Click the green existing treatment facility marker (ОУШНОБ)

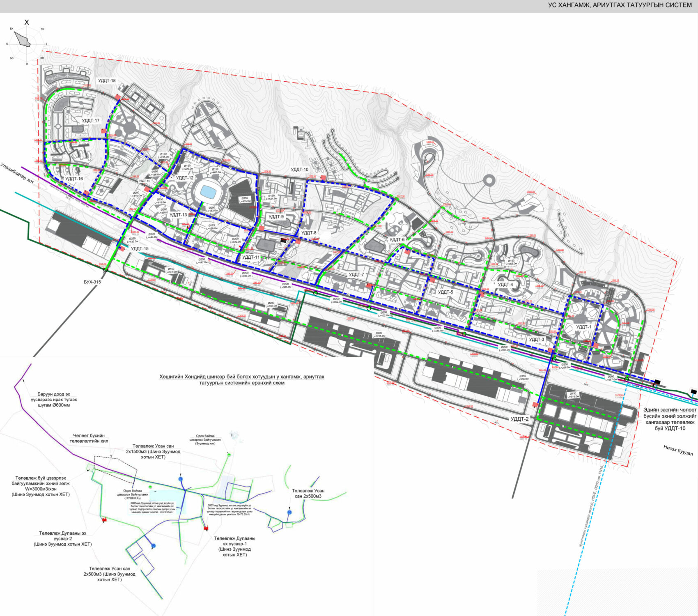150,487
